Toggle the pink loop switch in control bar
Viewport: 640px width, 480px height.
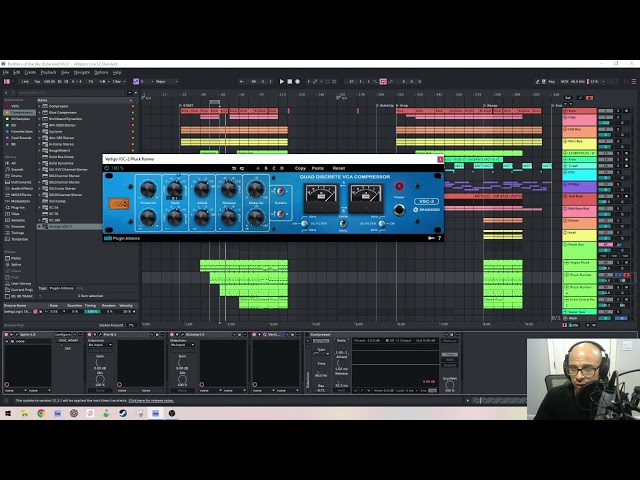(x=383, y=82)
